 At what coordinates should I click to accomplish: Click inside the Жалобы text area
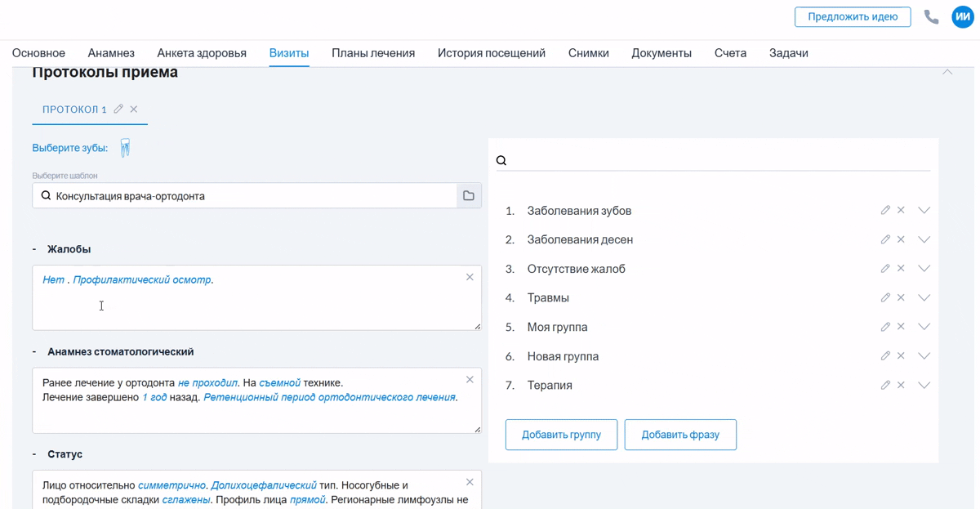[x=256, y=297]
